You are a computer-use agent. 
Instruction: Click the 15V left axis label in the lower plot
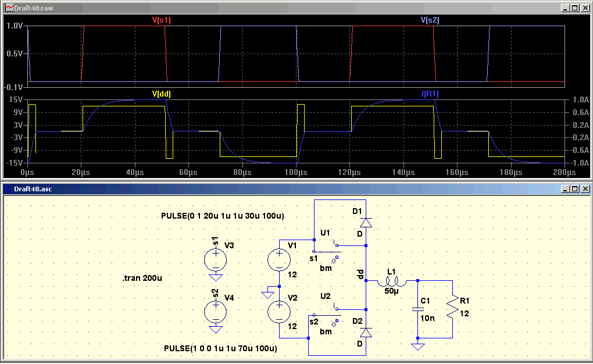point(16,99)
